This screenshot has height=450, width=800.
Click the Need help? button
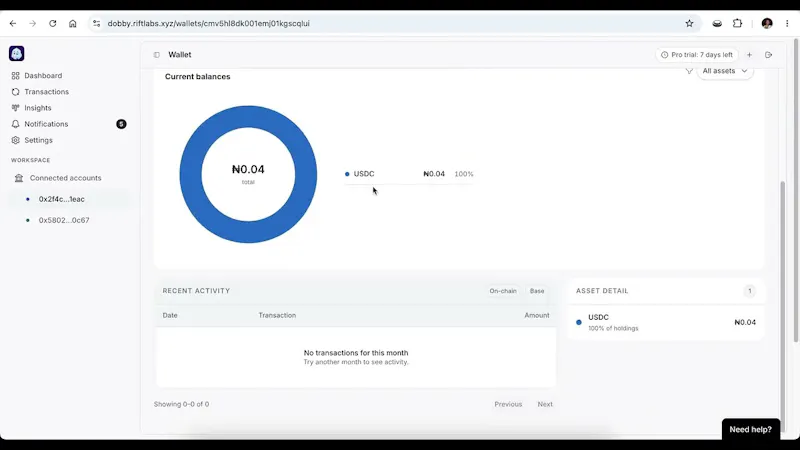tap(751, 430)
